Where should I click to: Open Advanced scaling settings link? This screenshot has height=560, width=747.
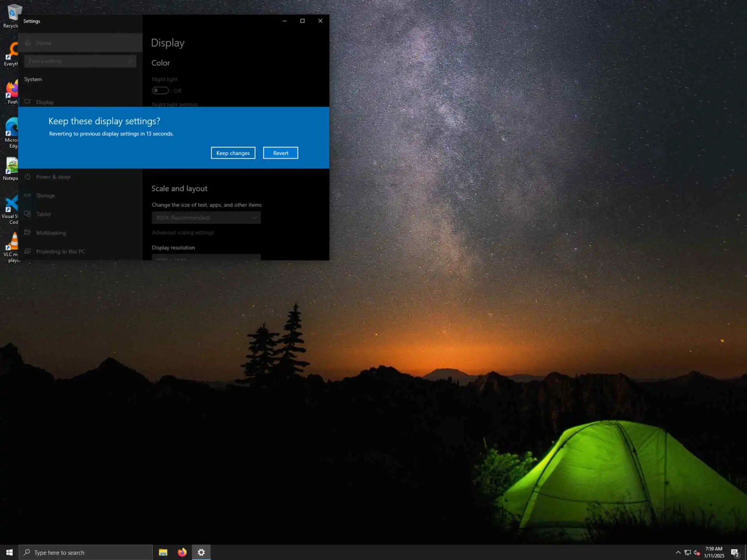(182, 233)
